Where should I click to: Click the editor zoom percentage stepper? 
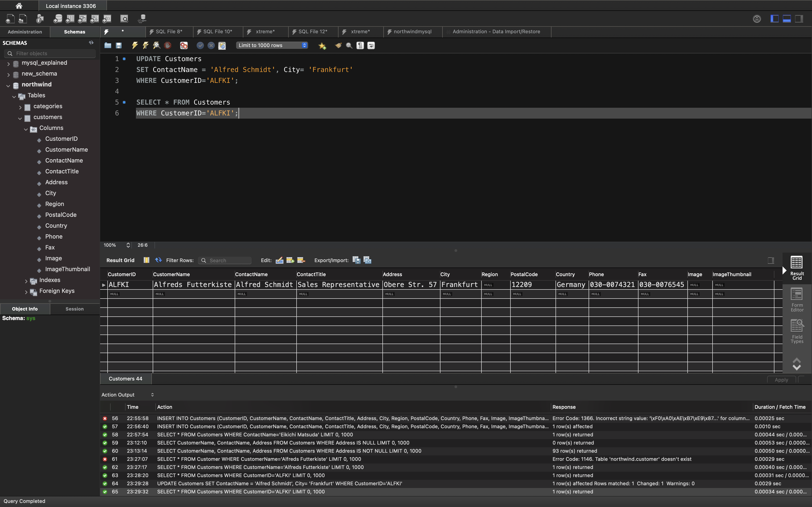(128, 245)
